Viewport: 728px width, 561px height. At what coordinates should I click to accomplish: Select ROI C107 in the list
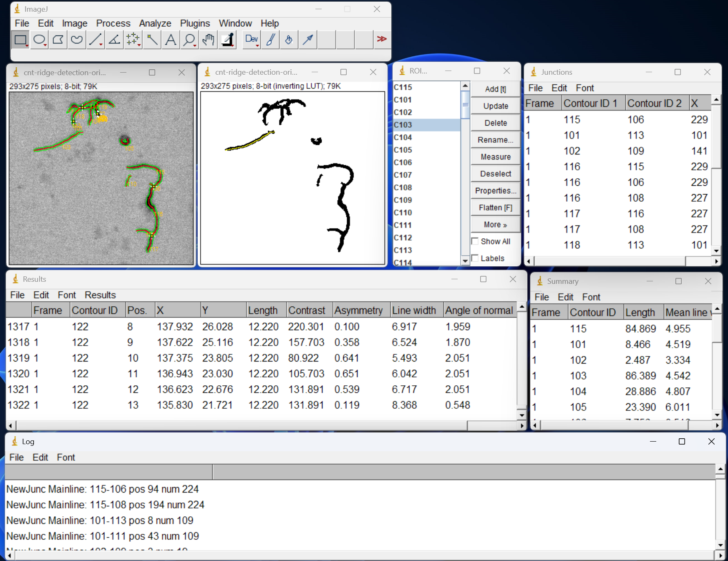tap(426, 175)
